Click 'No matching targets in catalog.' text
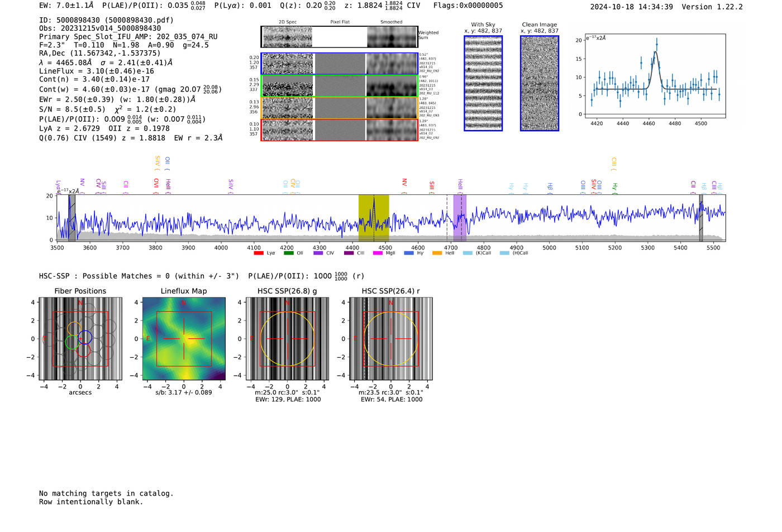The height and width of the screenshot is (532, 782). coord(106,493)
